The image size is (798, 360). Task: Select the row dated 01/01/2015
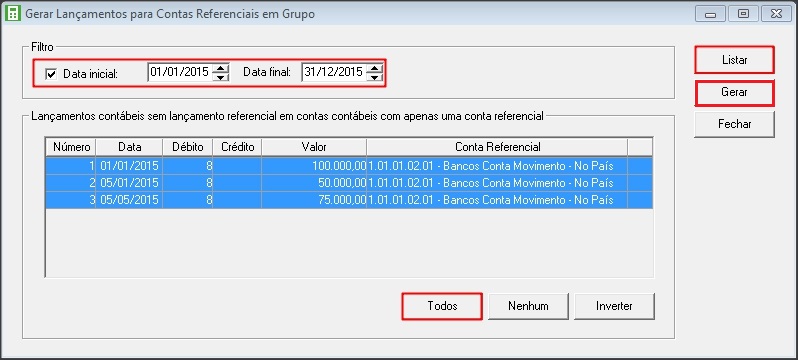coord(349,166)
